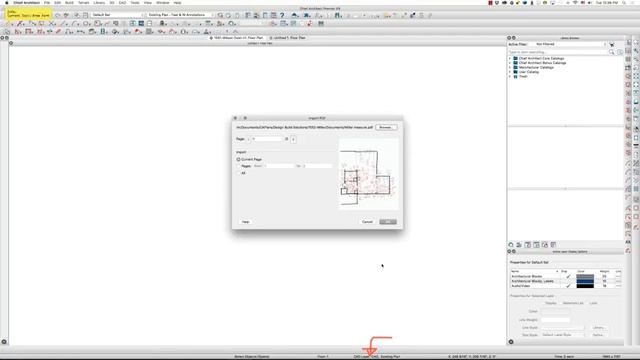Click the Library button beside Line Style

tap(598, 327)
